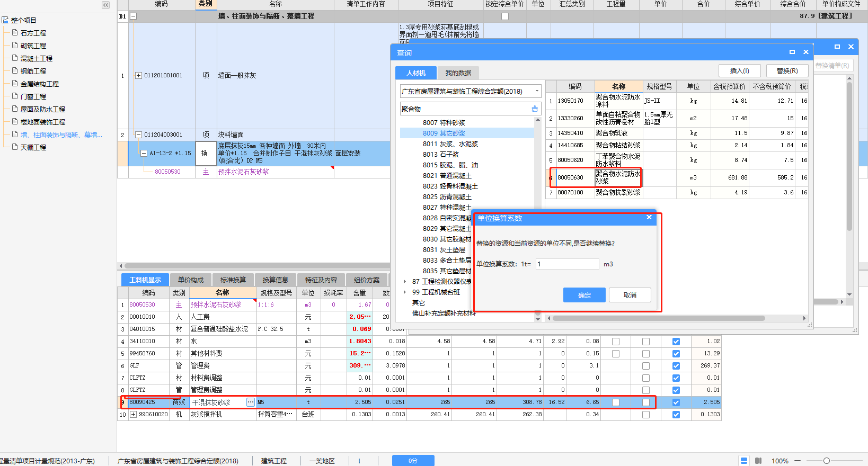Expand 87 工程检测仪器仪表 tree node
The width and height of the screenshot is (868, 466).
(x=404, y=282)
